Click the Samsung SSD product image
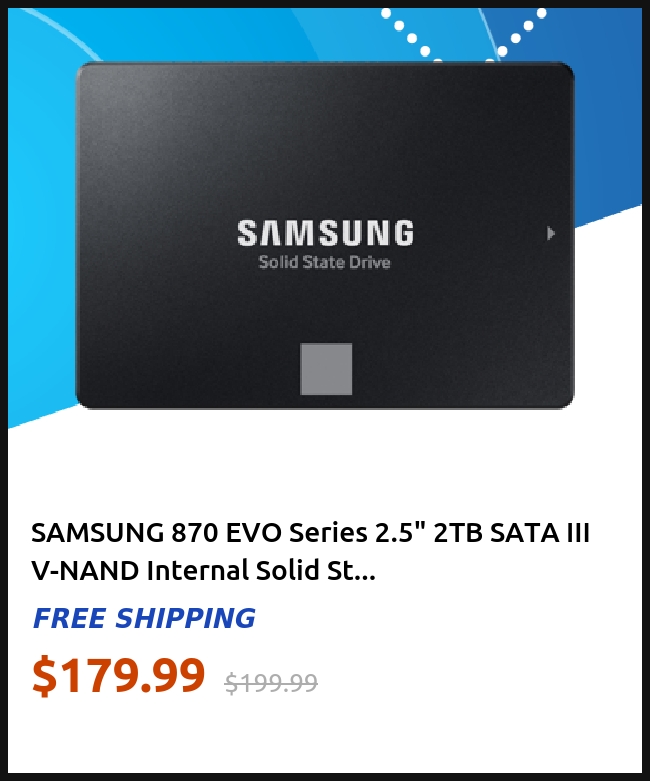 point(325,235)
